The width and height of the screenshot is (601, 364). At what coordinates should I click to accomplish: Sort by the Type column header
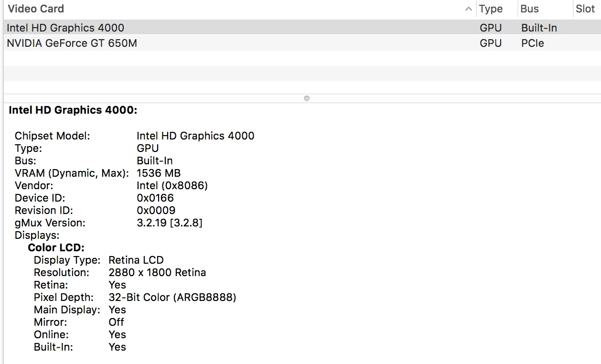(x=491, y=9)
